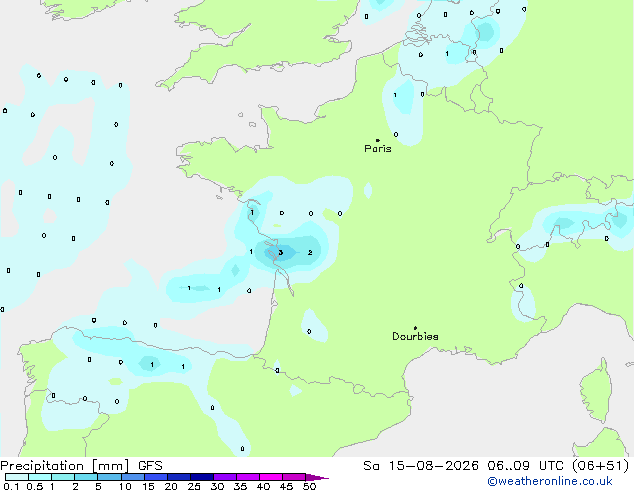Pick the 25–30 mm legend color swatch
Viewport: 634px width, 490px height.
pos(202,477)
